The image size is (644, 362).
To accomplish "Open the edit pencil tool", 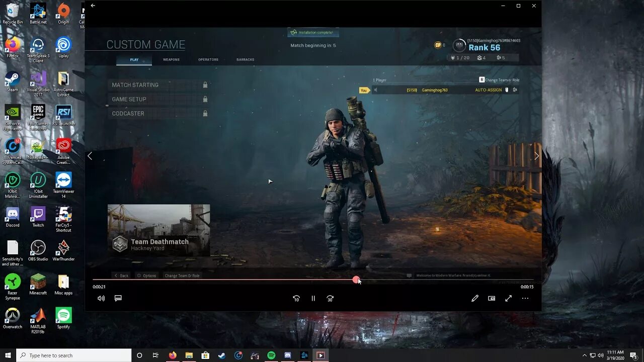I will [x=474, y=298].
